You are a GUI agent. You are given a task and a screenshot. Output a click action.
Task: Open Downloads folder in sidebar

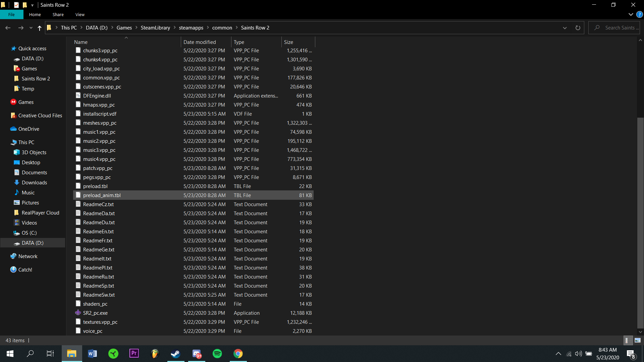[x=34, y=183]
